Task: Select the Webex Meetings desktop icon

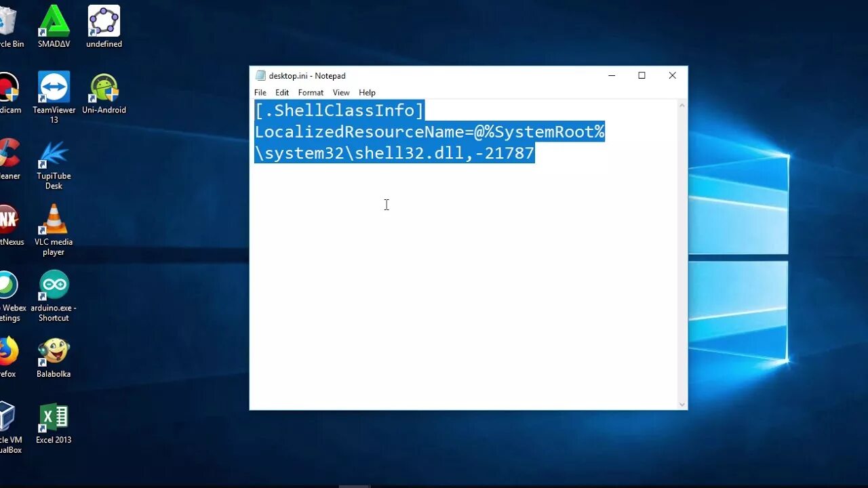Action: pos(12,296)
